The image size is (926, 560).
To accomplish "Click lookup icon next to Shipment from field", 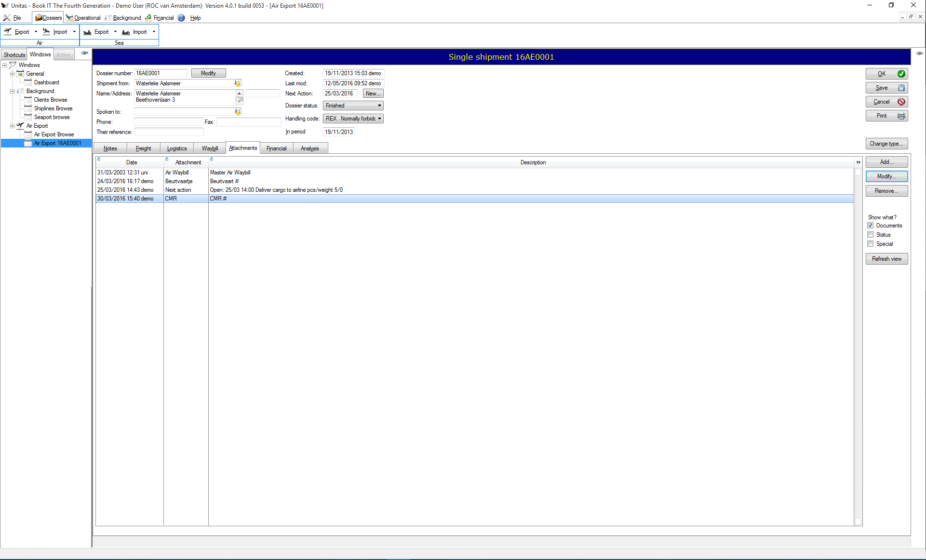I will click(238, 84).
